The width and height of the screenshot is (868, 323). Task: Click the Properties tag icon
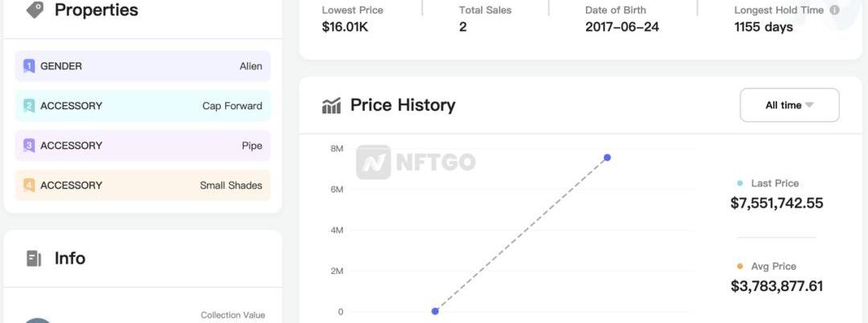(35, 10)
